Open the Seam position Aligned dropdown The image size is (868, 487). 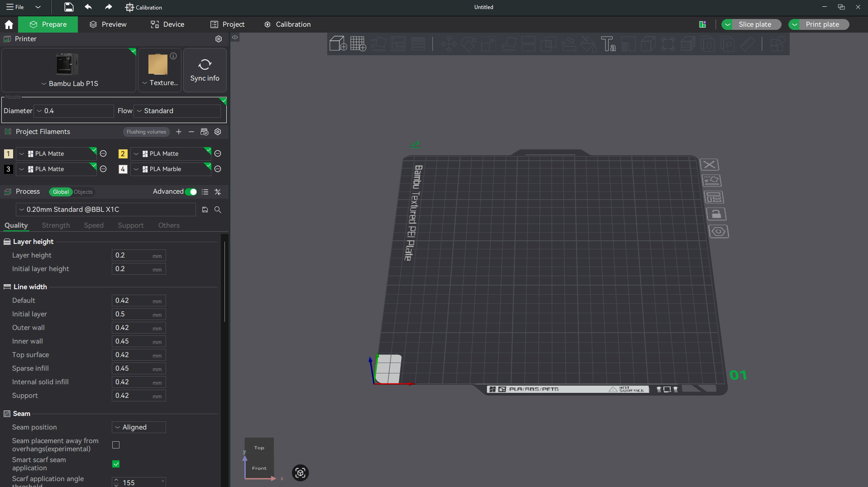[139, 427]
